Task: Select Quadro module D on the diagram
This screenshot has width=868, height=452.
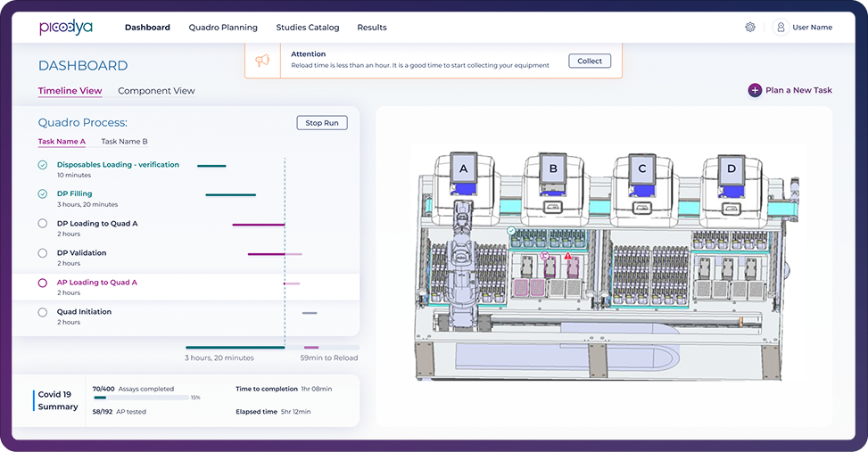Action: coord(732,168)
